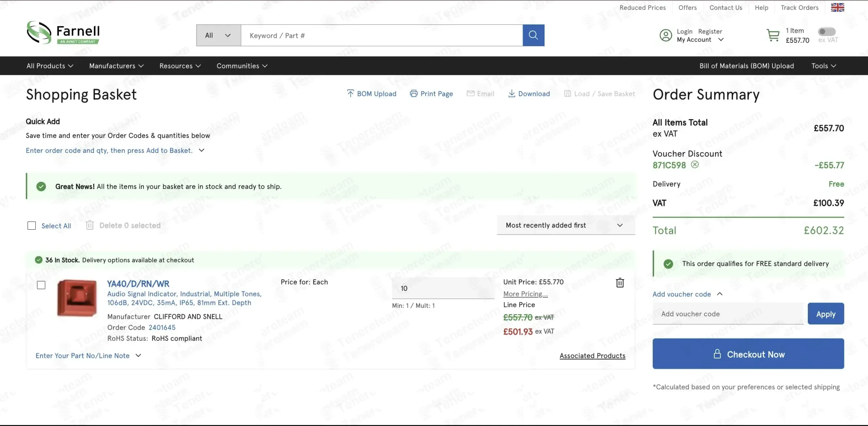Open the Communities menu
This screenshot has height=426, width=868.
(x=242, y=66)
